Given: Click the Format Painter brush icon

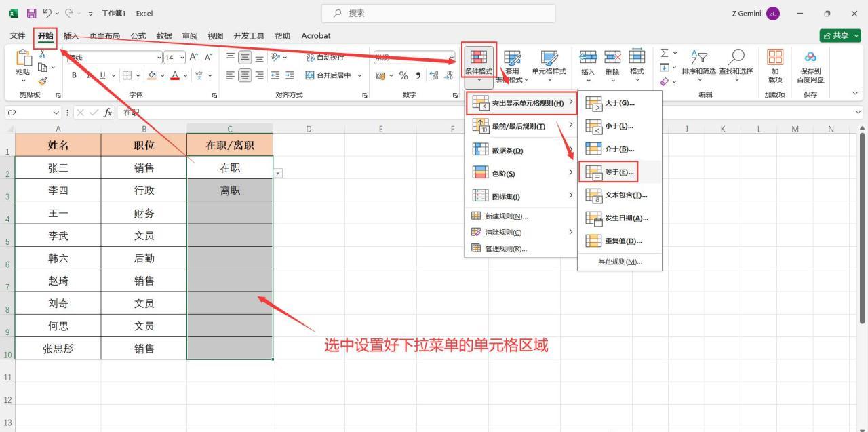Looking at the screenshot, I should (x=43, y=81).
